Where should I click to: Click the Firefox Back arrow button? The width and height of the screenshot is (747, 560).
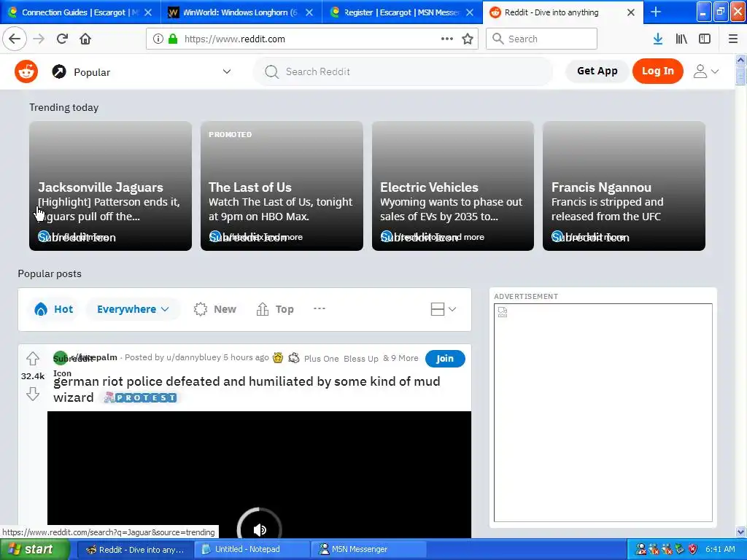coord(15,39)
